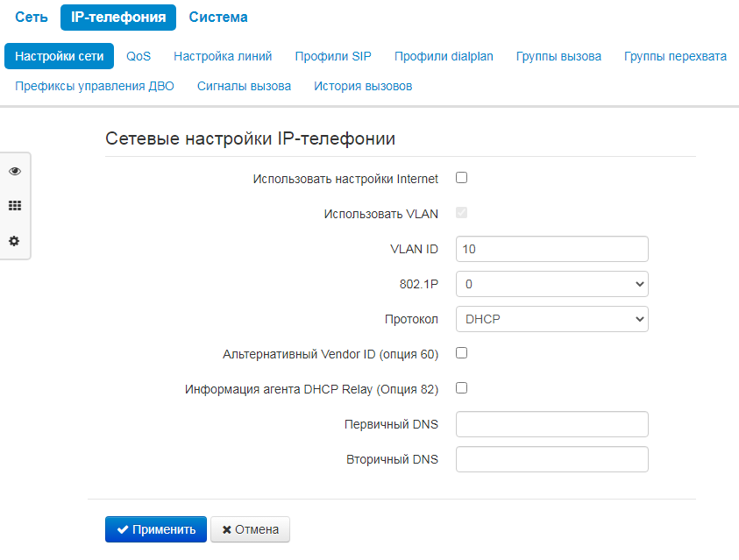Click into the Вторичный DNS field

pos(551,459)
